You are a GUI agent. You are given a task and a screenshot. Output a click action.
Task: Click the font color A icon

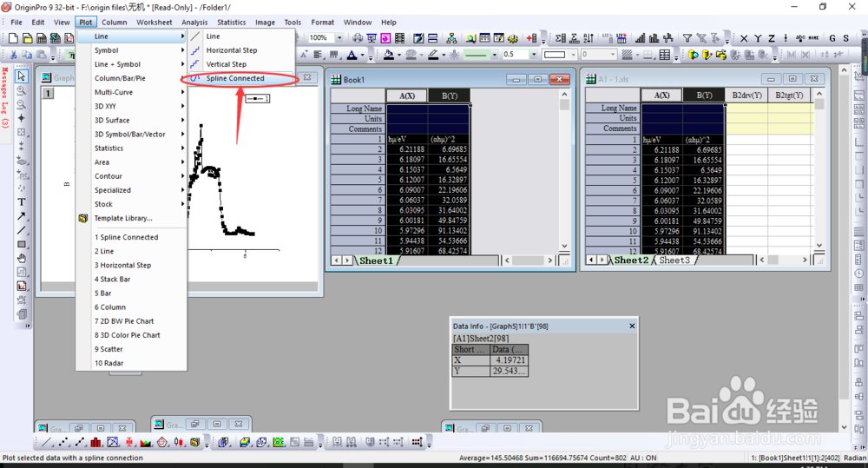[352, 55]
